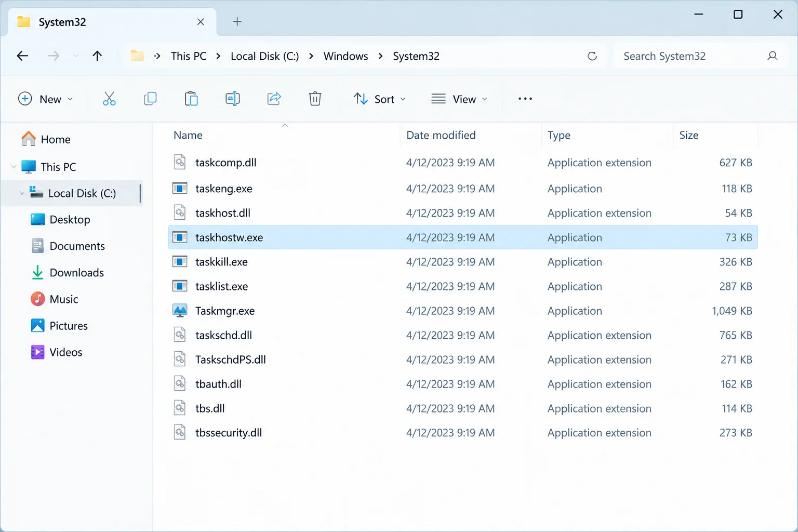The image size is (798, 532).
Task: Click the Downloads arrow icon in sidebar
Action: click(38, 273)
